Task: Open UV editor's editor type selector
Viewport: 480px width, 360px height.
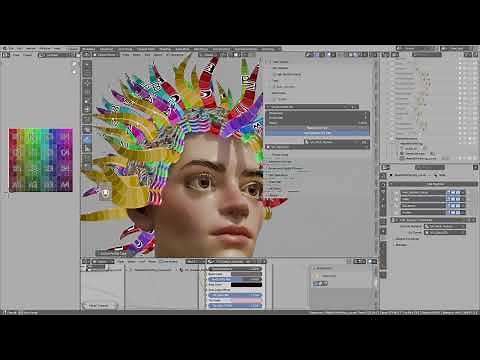Action: coord(6,55)
